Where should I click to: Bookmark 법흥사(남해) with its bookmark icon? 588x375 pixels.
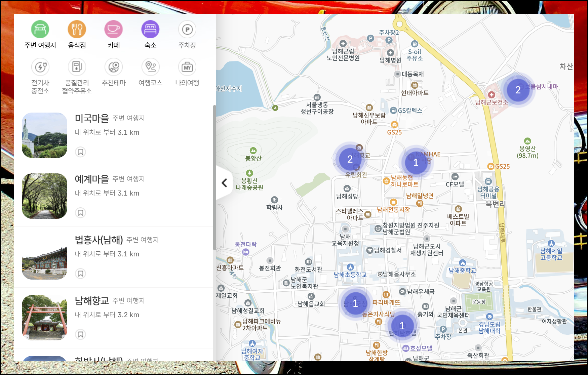pyautogui.click(x=81, y=274)
